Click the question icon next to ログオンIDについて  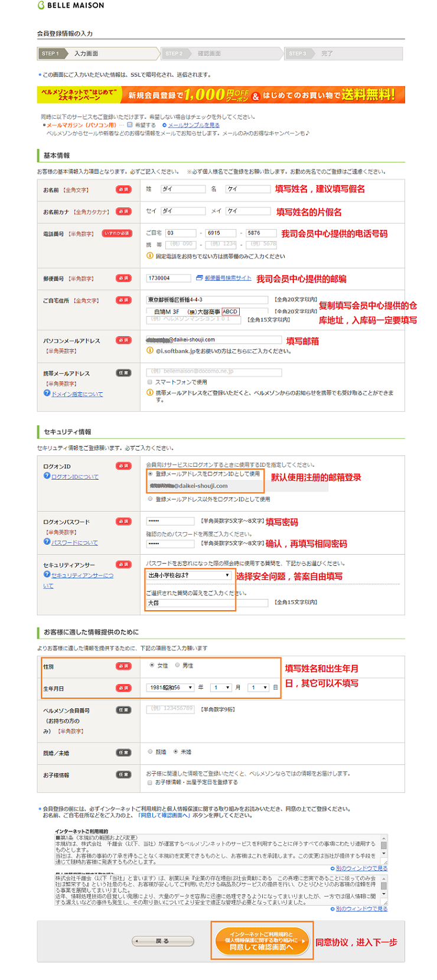pyautogui.click(x=47, y=476)
